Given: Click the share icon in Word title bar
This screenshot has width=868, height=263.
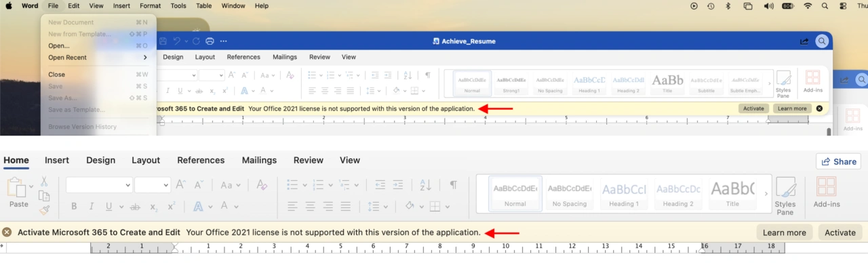Looking at the screenshot, I should pos(804,41).
